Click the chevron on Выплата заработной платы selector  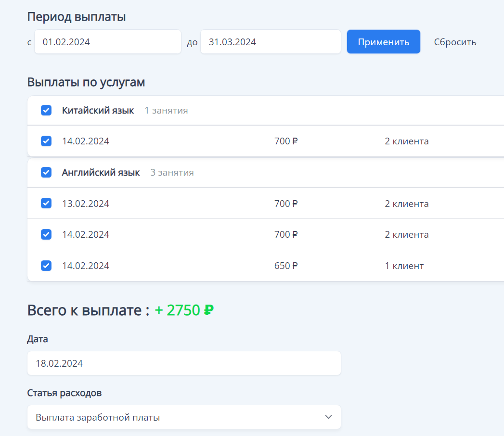click(x=329, y=417)
